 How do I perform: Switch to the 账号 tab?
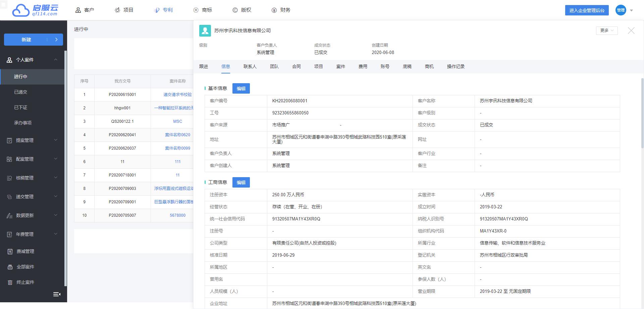click(385, 66)
